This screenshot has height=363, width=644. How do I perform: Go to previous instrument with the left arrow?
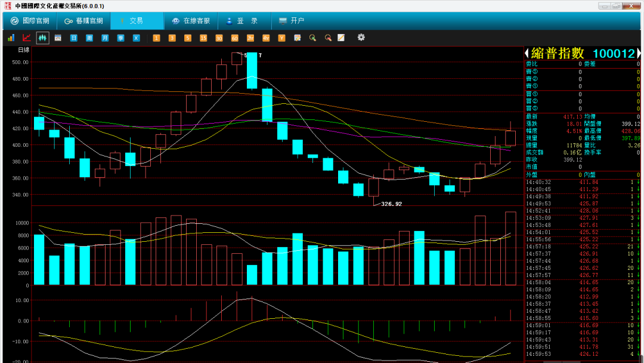[x=527, y=53]
